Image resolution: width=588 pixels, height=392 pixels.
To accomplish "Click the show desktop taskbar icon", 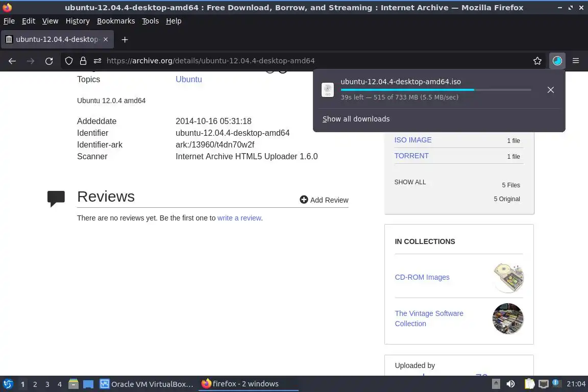I will pos(88,384).
